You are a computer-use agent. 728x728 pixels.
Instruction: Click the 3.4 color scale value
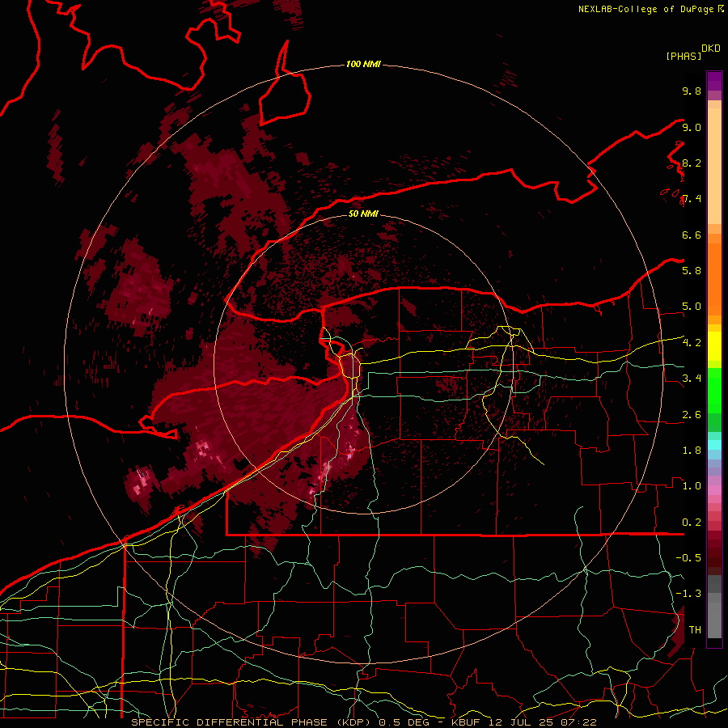(692, 379)
